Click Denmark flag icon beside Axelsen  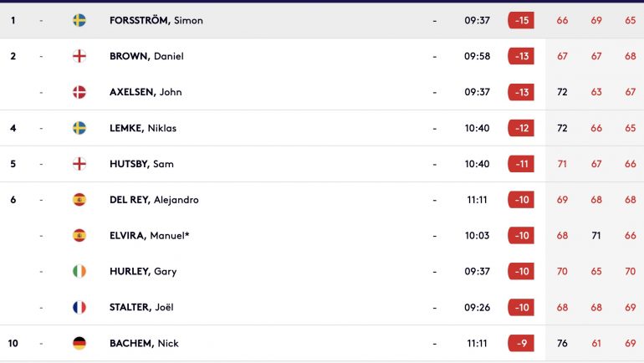pyautogui.click(x=79, y=92)
